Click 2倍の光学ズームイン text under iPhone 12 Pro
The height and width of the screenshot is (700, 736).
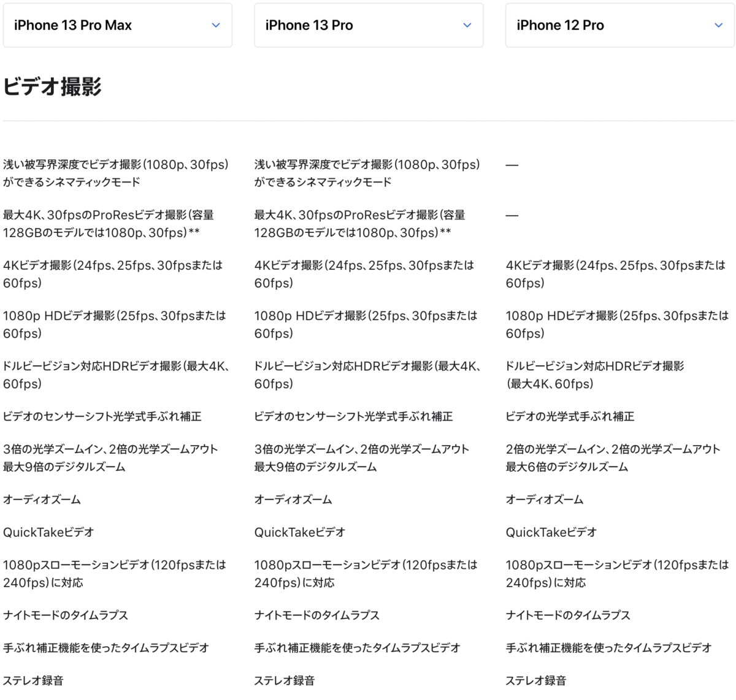coord(613,458)
